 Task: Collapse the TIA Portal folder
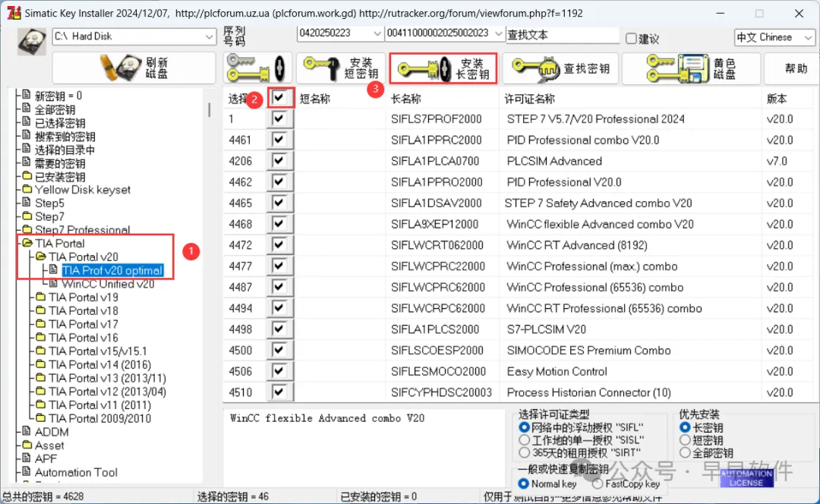click(x=27, y=243)
